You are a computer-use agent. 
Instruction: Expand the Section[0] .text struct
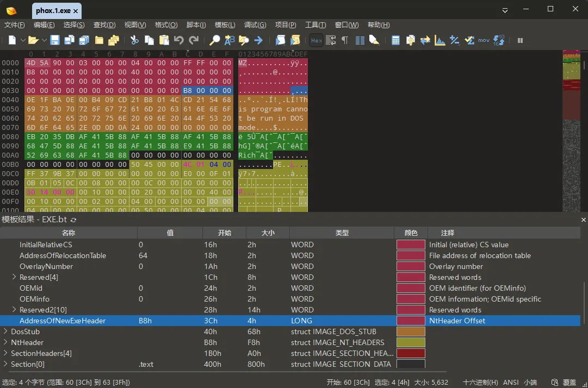(5, 364)
